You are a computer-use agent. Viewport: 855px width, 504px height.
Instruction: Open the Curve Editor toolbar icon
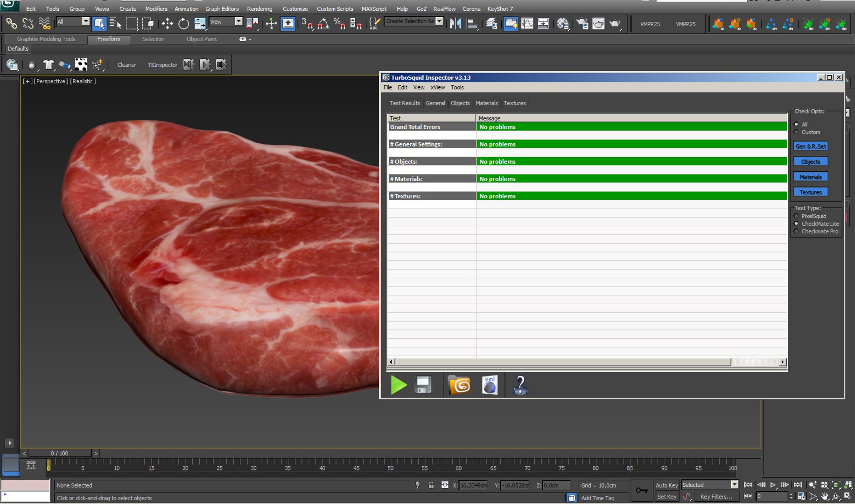tap(527, 23)
